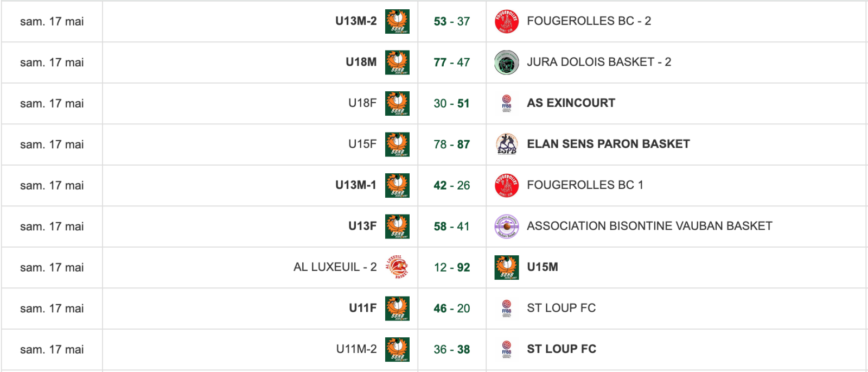The height and width of the screenshot is (372, 868).
Task: Open the JURA DOLOIS BASKET - 2 team
Action: (599, 62)
